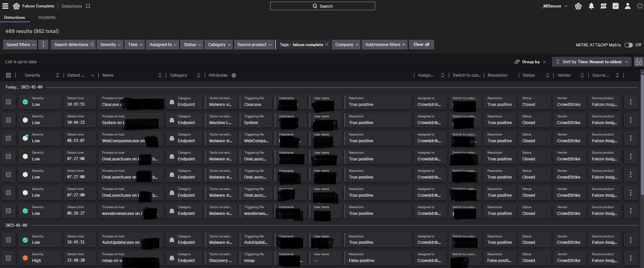This screenshot has width=644, height=268.
Task: Click Add/remove filters button
Action: [385, 44]
